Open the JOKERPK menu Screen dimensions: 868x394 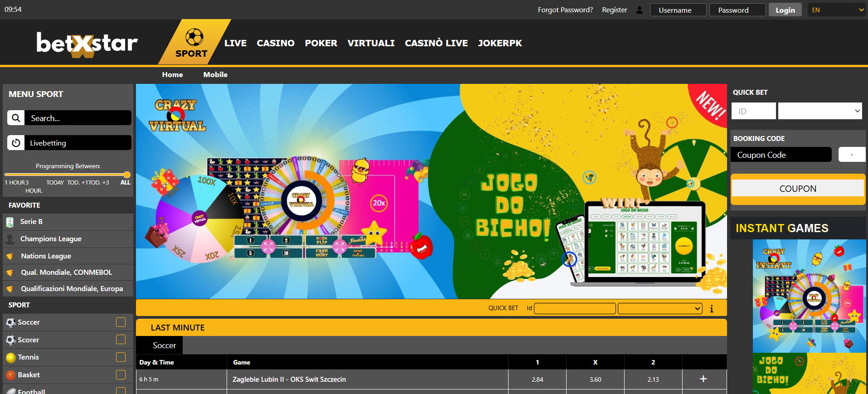tap(500, 43)
